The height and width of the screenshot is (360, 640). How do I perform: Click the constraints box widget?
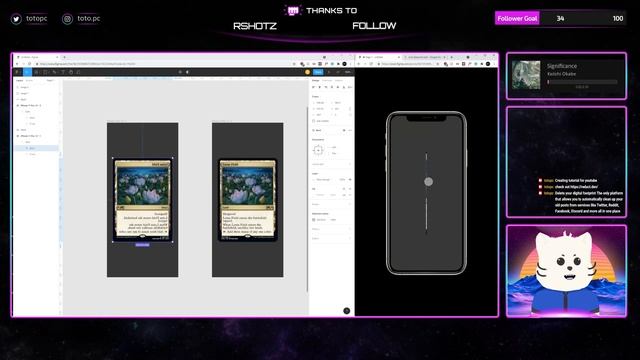tap(318, 150)
